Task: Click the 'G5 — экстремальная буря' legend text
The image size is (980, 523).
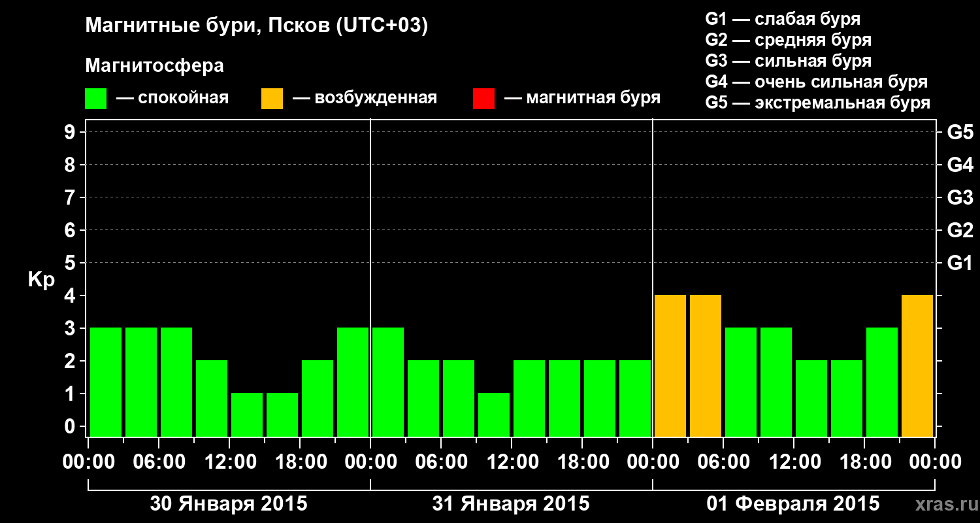Action: pyautogui.click(x=818, y=103)
